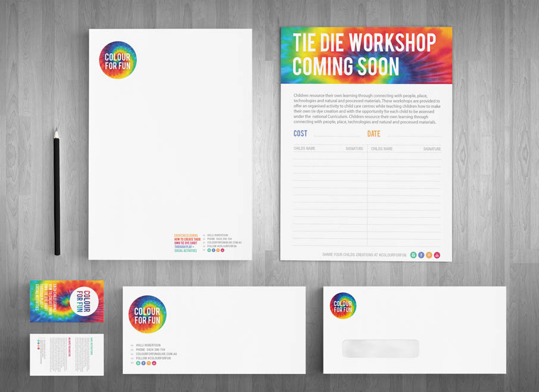Click the Facebook icon in the letterhead footer
The width and height of the screenshot is (539, 392).
point(213,250)
